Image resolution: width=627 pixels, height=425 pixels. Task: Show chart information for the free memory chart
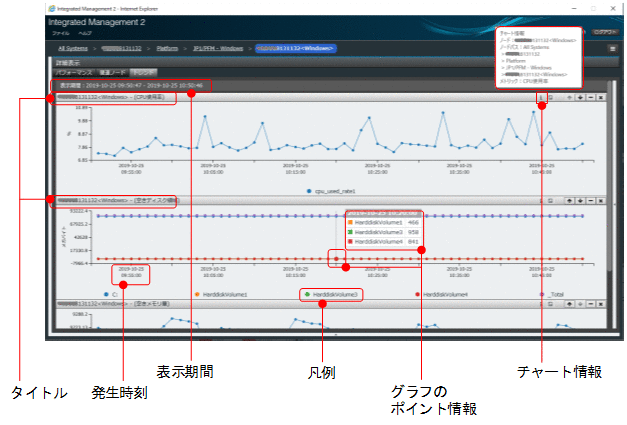click(x=541, y=304)
